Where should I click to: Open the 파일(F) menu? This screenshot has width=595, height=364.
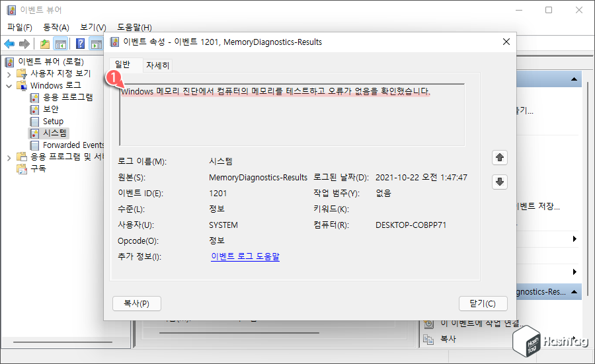tap(20, 27)
